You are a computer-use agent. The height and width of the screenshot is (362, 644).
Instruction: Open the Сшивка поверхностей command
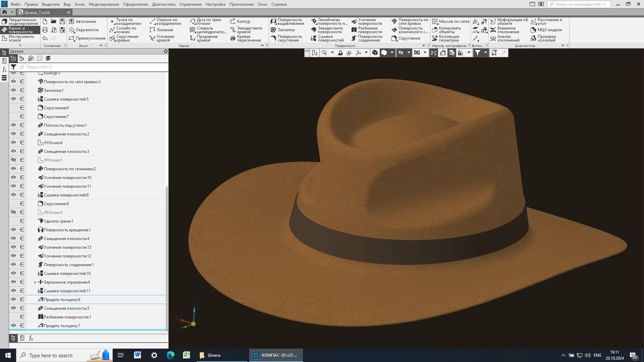(314, 39)
